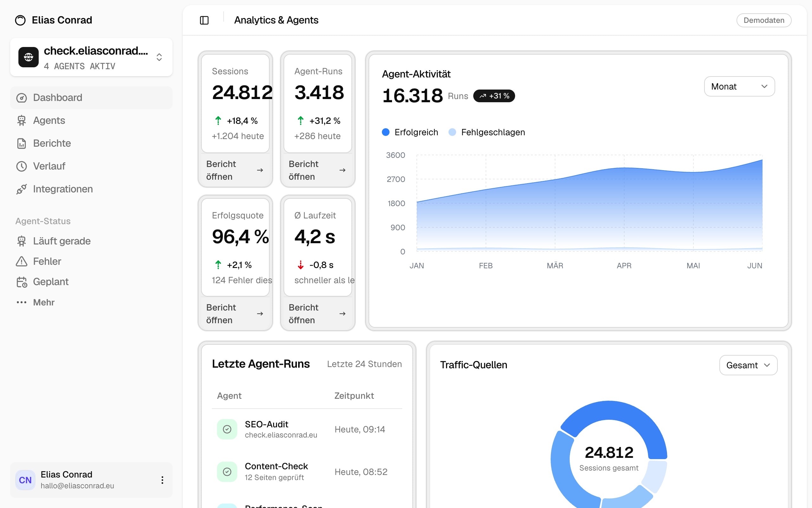Click the APR point on the activity chart
Viewport: 812px width, 508px height.
[624, 167]
